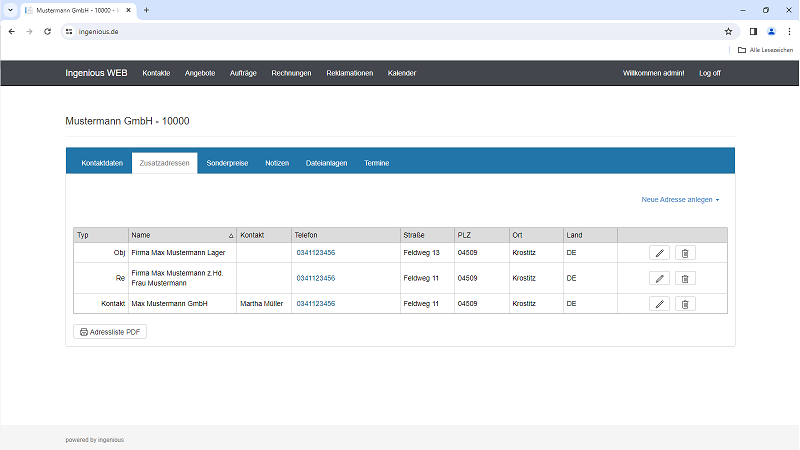Switch to the Dateianlagen tab
This screenshot has width=800, height=450.
tap(327, 163)
